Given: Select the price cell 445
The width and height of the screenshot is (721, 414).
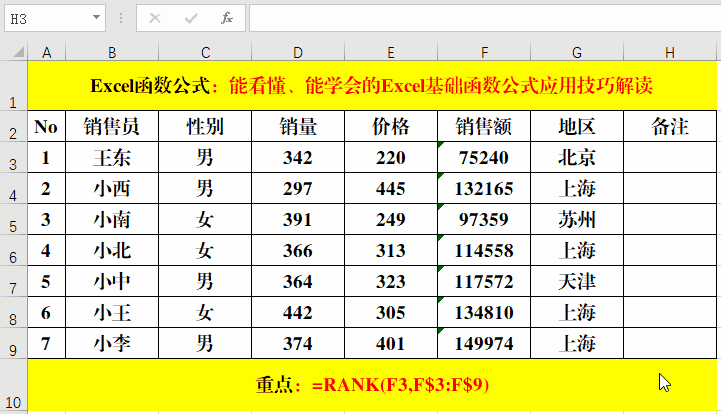Looking at the screenshot, I should tap(391, 188).
